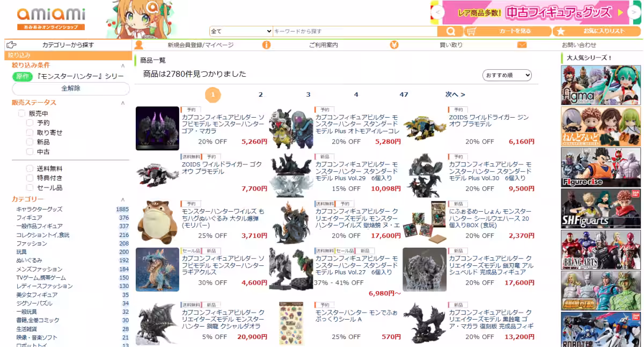644x347 pixels.
Task: Select the ジグソーパズル category
Action: 34,303
